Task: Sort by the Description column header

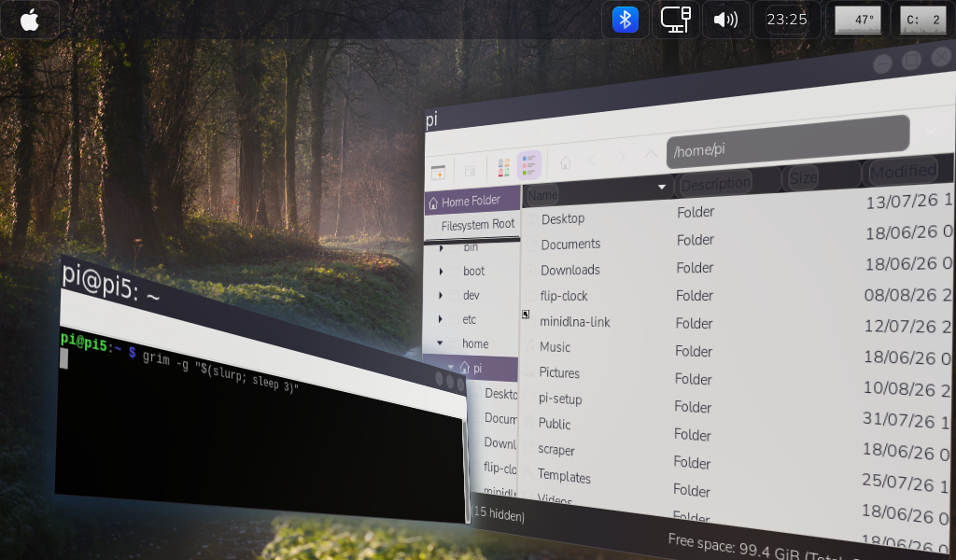Action: [716, 183]
